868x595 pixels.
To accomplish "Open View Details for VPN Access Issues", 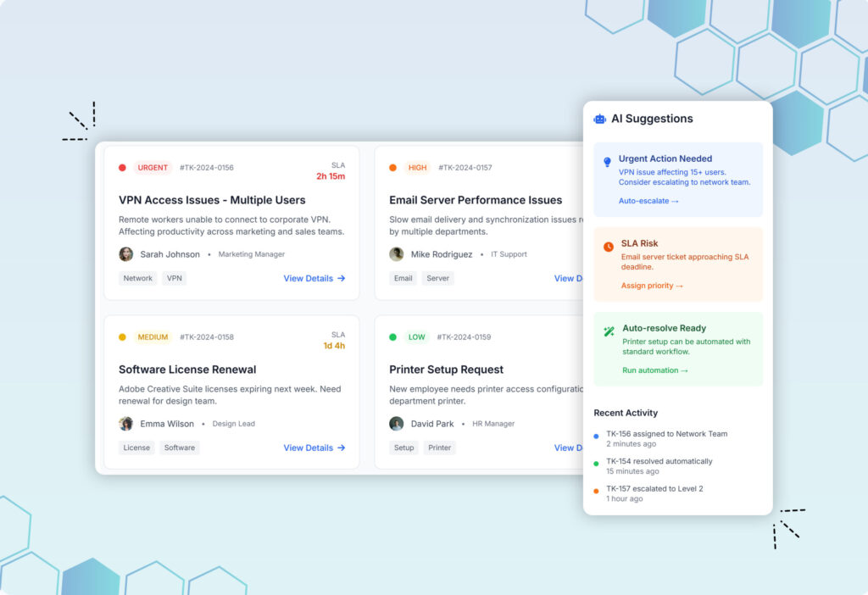I will pyautogui.click(x=314, y=278).
